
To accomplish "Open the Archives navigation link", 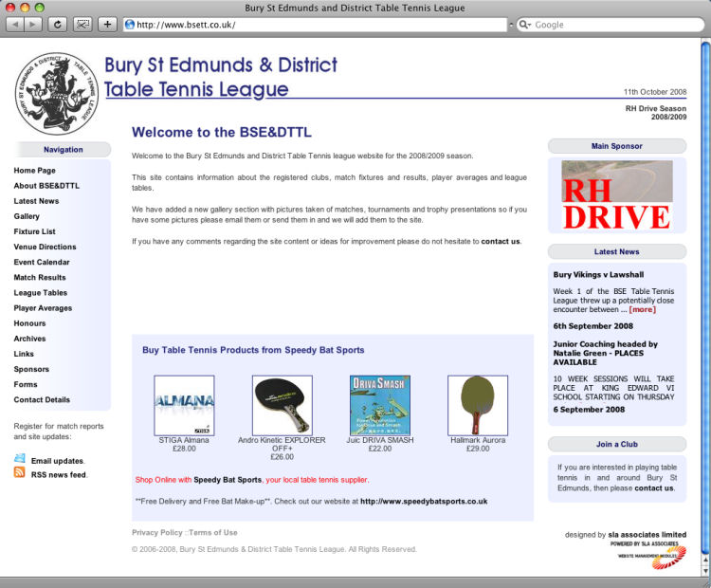I will pos(29,339).
